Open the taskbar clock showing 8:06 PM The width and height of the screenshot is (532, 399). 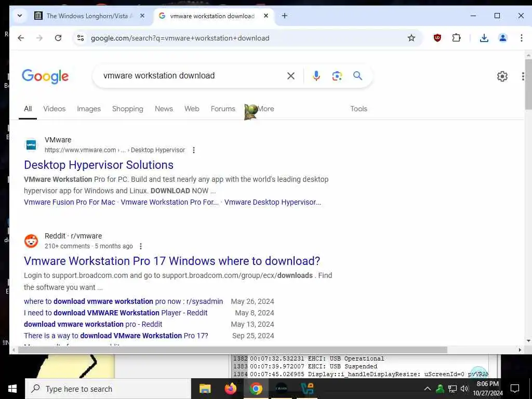click(488, 389)
